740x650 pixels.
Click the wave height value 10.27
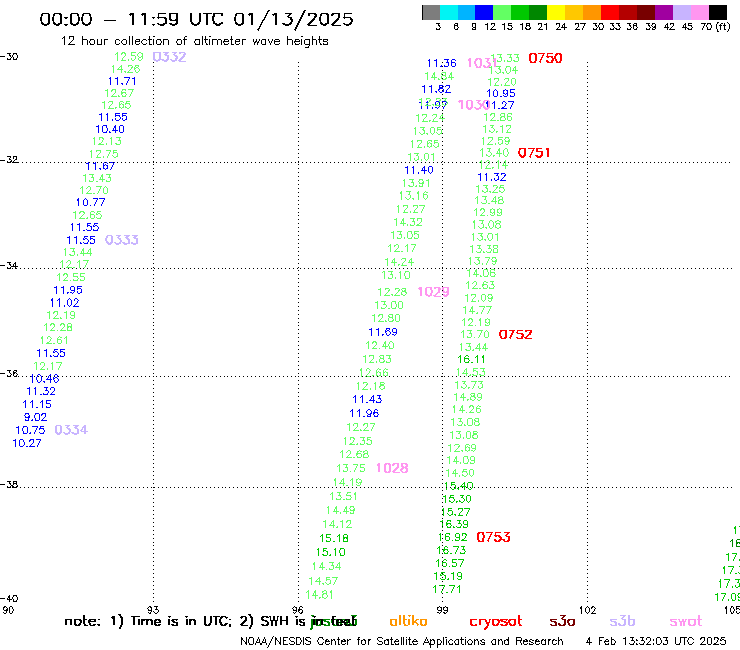coord(26,443)
